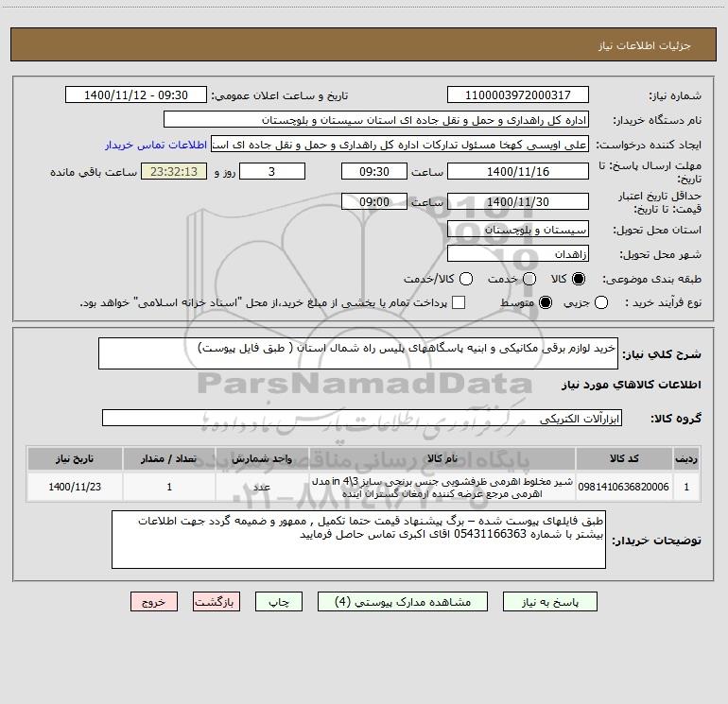Click the need date cell 1400/11/23
The image size is (728, 704).
[x=75, y=487]
